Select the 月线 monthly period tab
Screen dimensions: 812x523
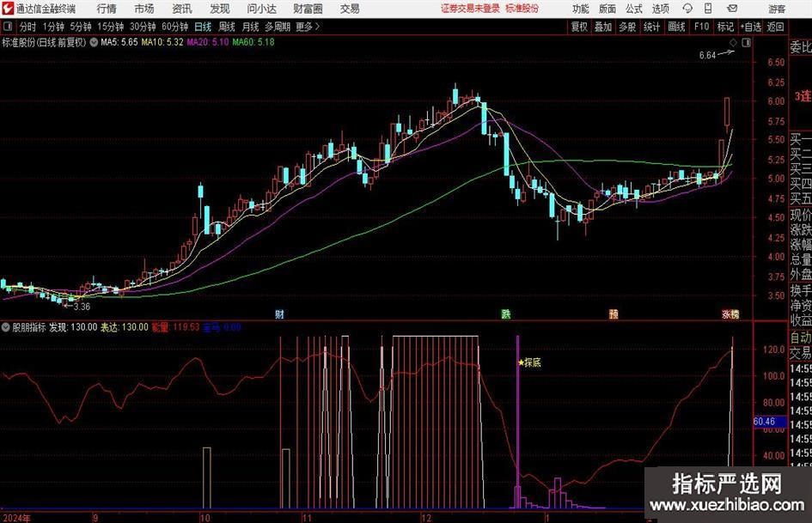(x=251, y=27)
